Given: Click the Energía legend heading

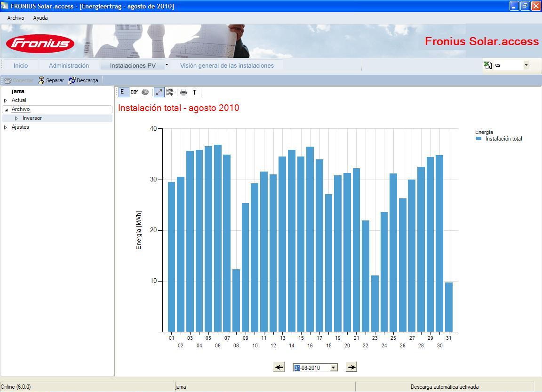Looking at the screenshot, I should point(484,132).
